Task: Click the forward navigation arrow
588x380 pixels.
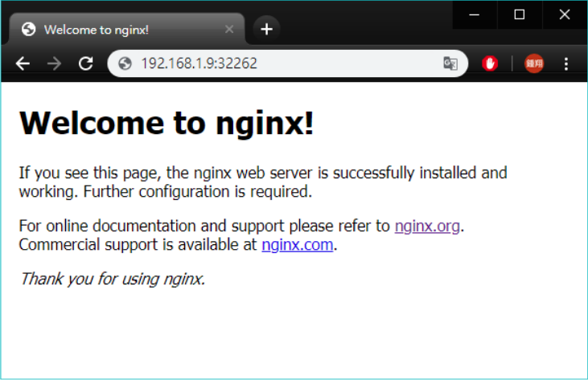Action: click(x=55, y=63)
